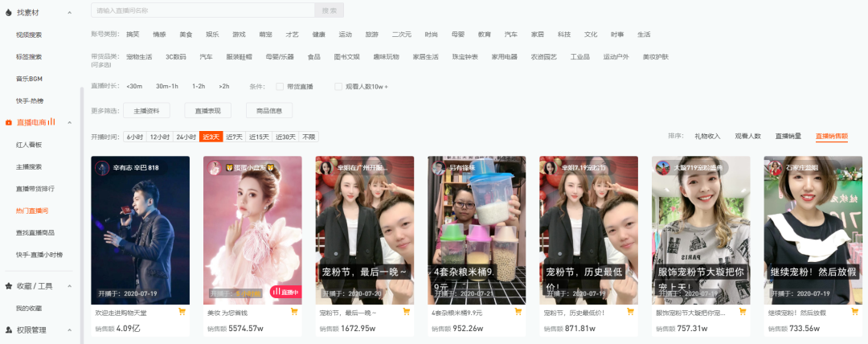Select the >2h live duration filter
868x344 pixels.
coord(224,87)
